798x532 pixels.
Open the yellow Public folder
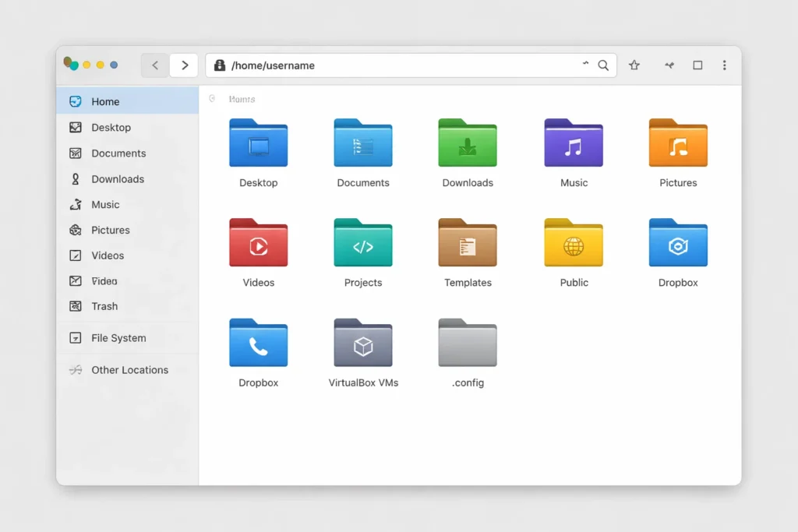coord(574,243)
